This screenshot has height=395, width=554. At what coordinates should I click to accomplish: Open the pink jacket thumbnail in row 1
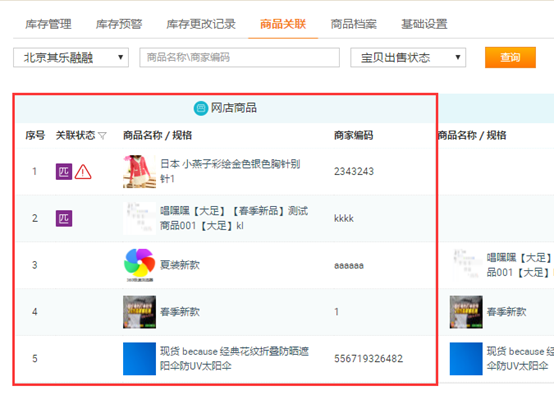coord(140,172)
